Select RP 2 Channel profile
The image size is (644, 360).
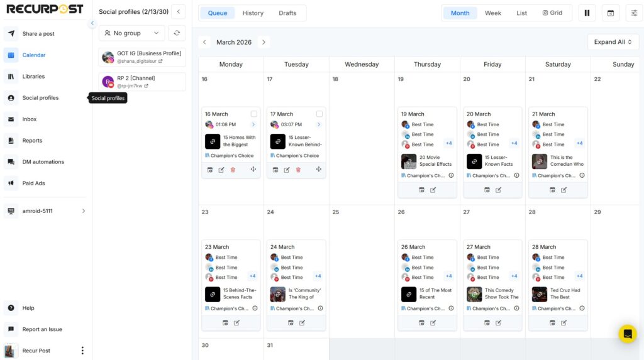tap(142, 82)
